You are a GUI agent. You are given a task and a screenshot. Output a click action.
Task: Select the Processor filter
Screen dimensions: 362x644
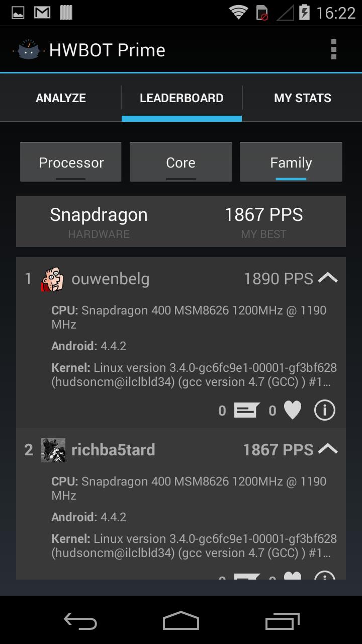tap(71, 163)
